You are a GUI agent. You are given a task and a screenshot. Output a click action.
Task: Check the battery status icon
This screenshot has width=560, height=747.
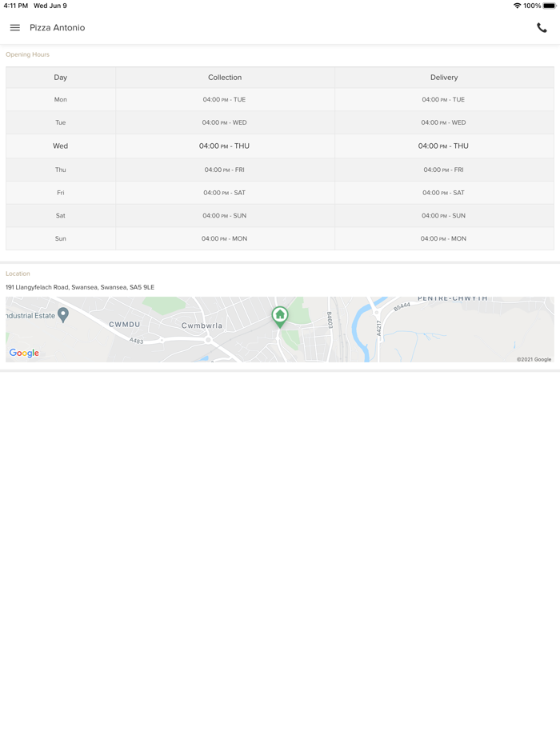pos(550,6)
